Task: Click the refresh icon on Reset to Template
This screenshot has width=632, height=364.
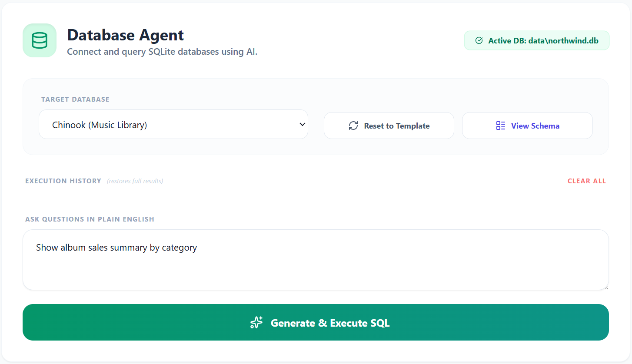Action: [x=353, y=126]
